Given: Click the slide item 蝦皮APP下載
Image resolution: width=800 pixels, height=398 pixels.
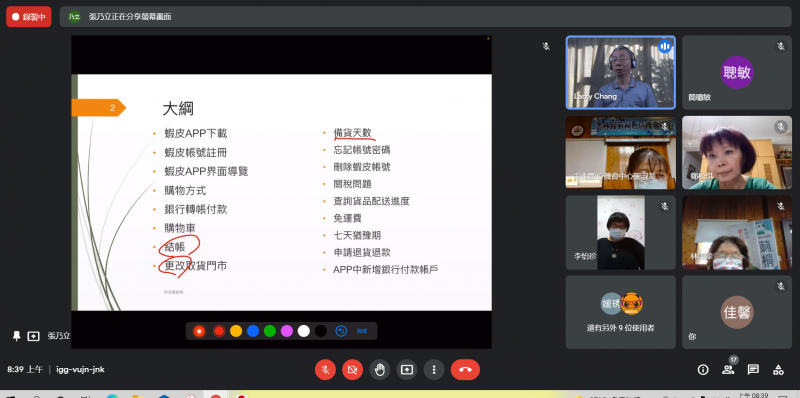Looking at the screenshot, I should (x=195, y=134).
